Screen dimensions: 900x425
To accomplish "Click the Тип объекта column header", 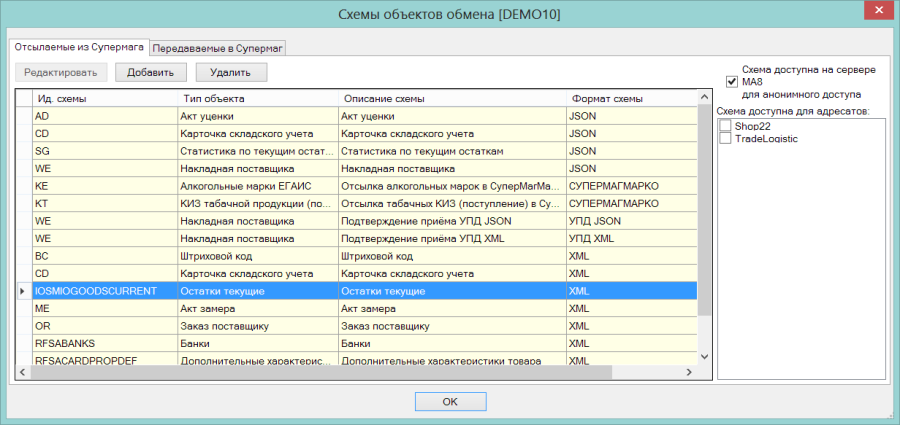I will [x=258, y=98].
